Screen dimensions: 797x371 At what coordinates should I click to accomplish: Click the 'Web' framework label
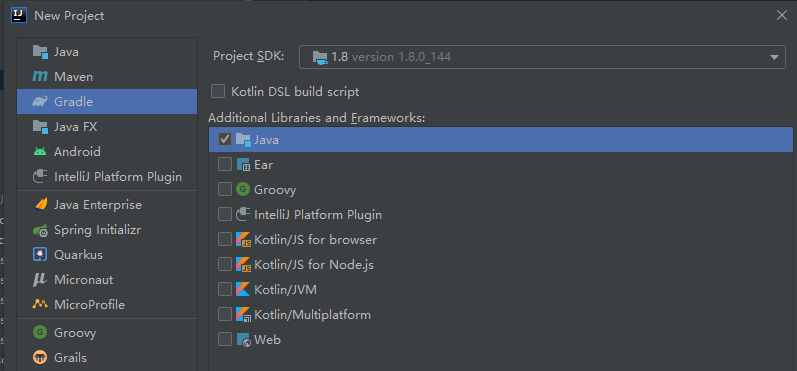[x=267, y=339]
